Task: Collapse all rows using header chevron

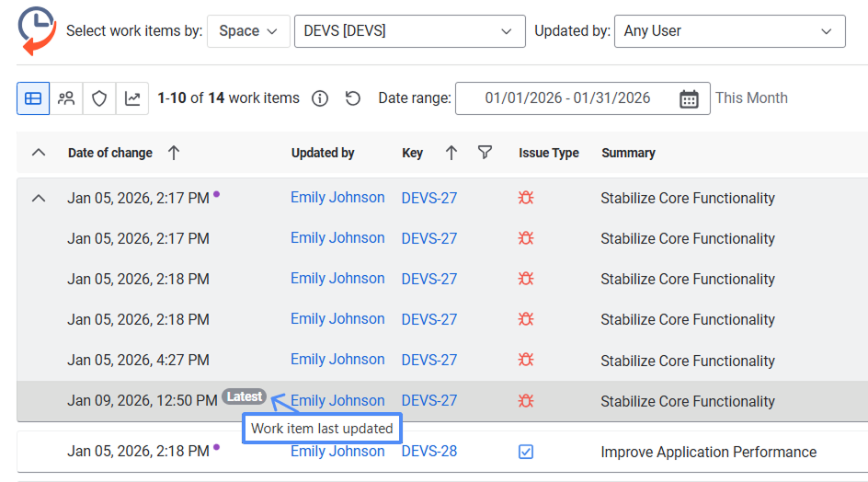Action: (x=39, y=153)
